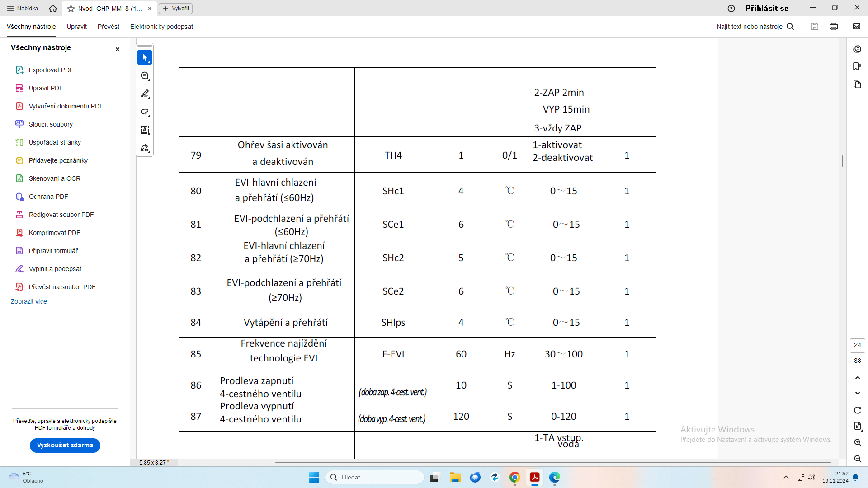Viewport: 868px width, 488px height.
Task: Show hidden system tray icons
Action: tap(786, 477)
